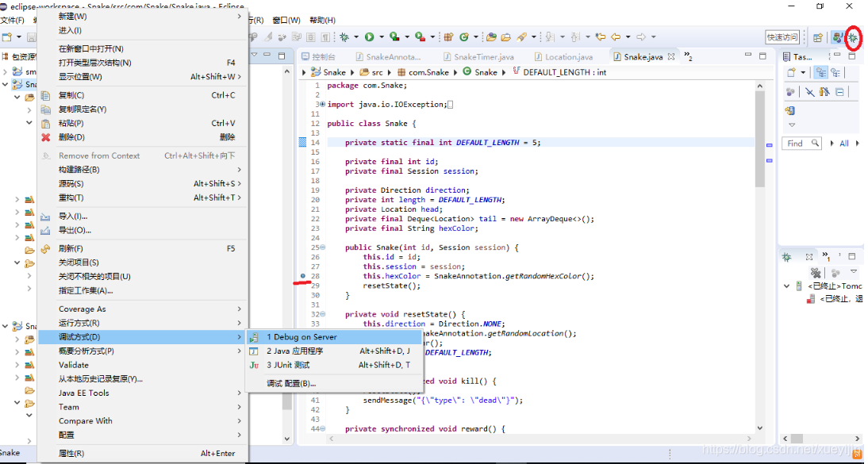Viewport: 868px width, 464px height.
Task: Click the Open Type toolbar icon
Action: tap(490, 36)
